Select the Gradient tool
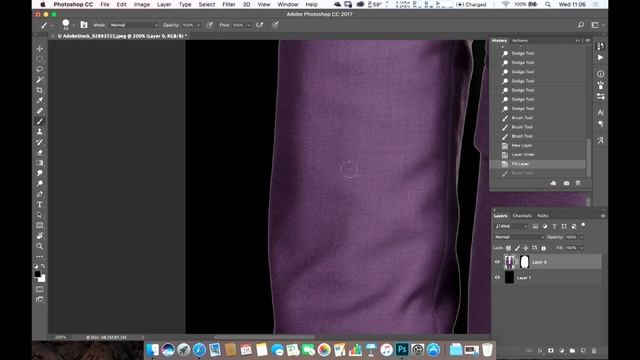The image size is (640, 360). click(x=40, y=163)
